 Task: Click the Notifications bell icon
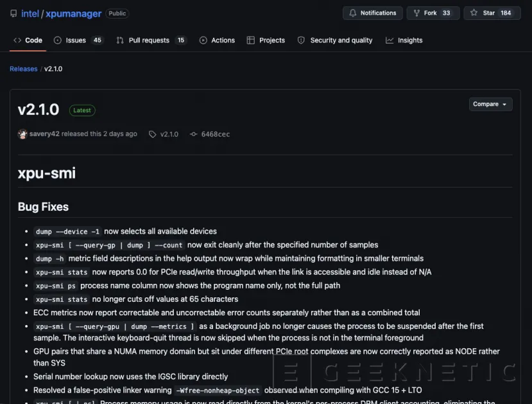point(353,13)
